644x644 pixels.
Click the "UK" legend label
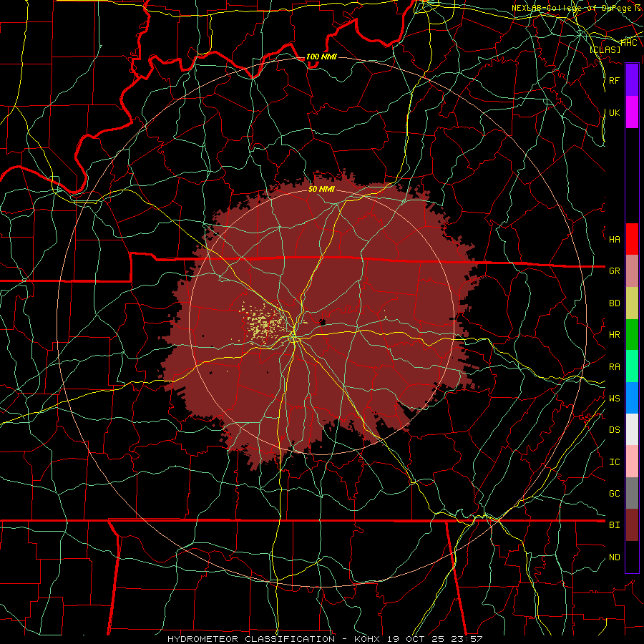[x=614, y=112]
